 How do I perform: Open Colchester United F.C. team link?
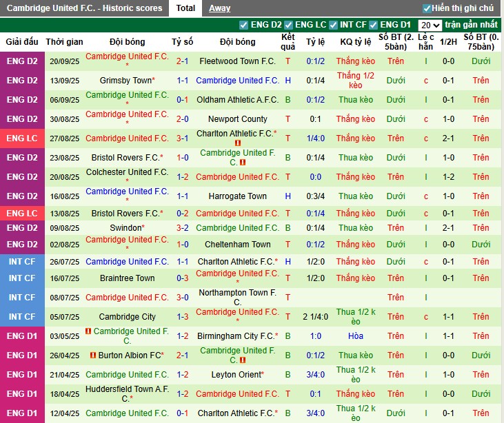click(128, 172)
